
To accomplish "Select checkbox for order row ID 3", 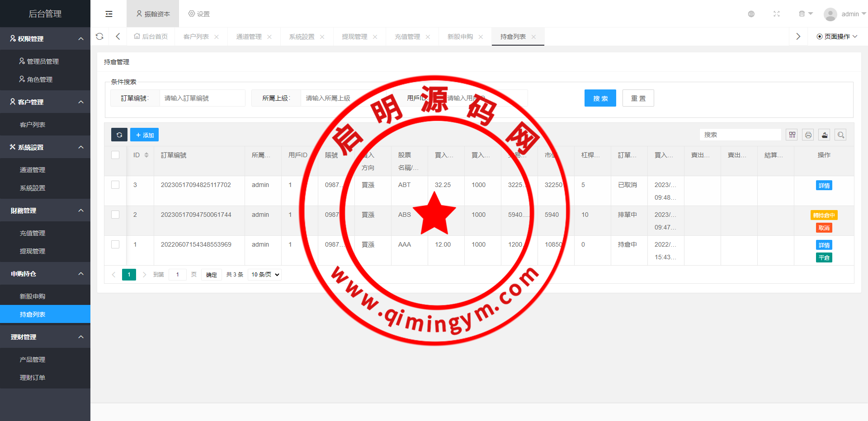I will (x=115, y=185).
